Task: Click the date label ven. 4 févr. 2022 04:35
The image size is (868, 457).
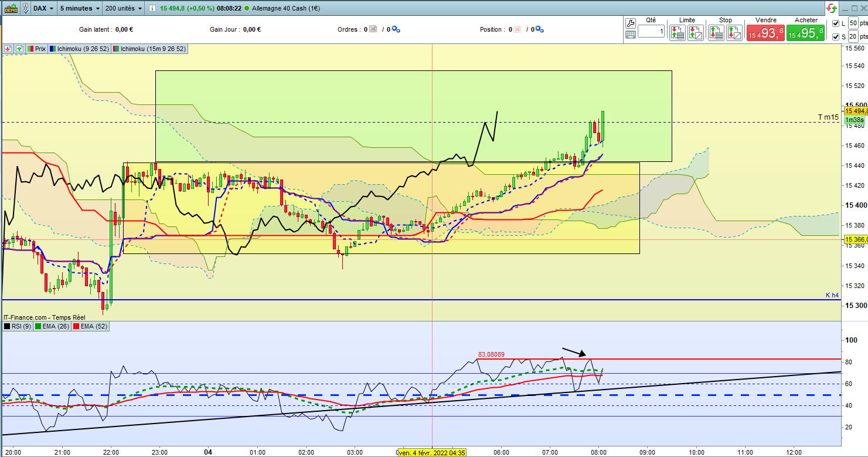Action: click(x=432, y=452)
